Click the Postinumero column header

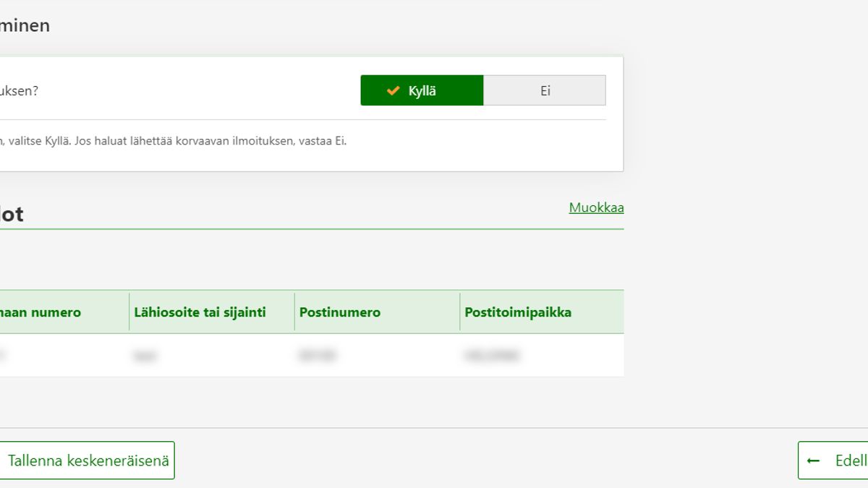[340, 312]
